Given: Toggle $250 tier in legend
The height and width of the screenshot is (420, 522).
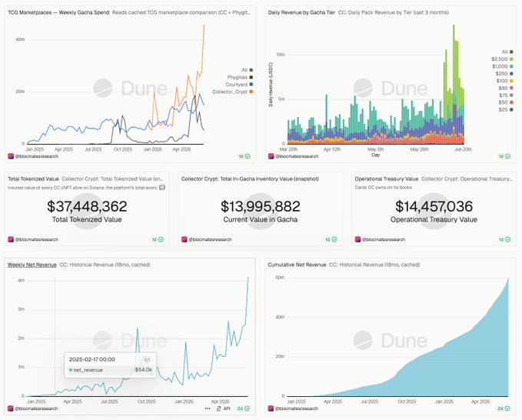Looking at the screenshot, I should [x=504, y=74].
